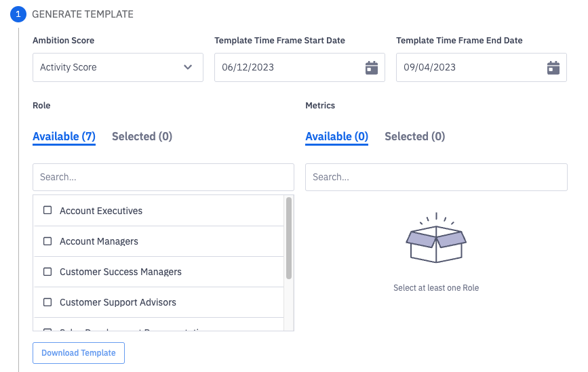Click the Generate Template heading

83,14
